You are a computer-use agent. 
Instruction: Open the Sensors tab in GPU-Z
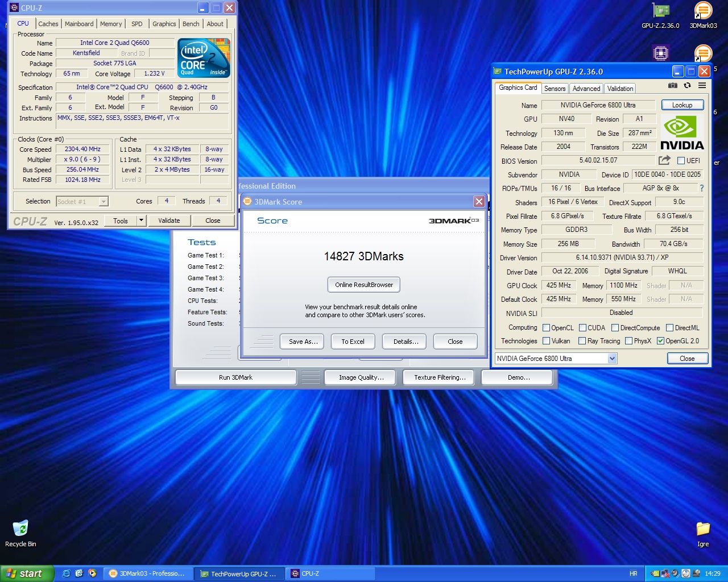coord(555,89)
